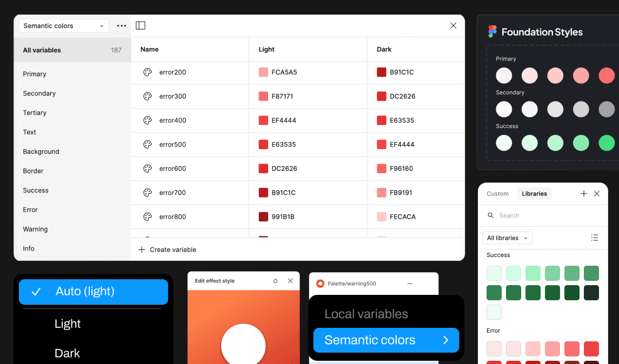
Task: Click the search magnifier icon
Action: (x=490, y=215)
